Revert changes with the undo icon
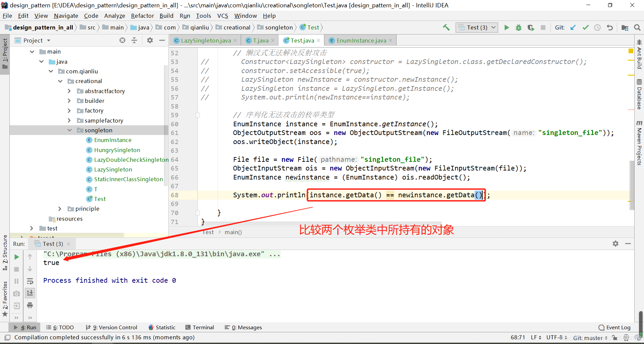644x344 pixels. click(610, 27)
